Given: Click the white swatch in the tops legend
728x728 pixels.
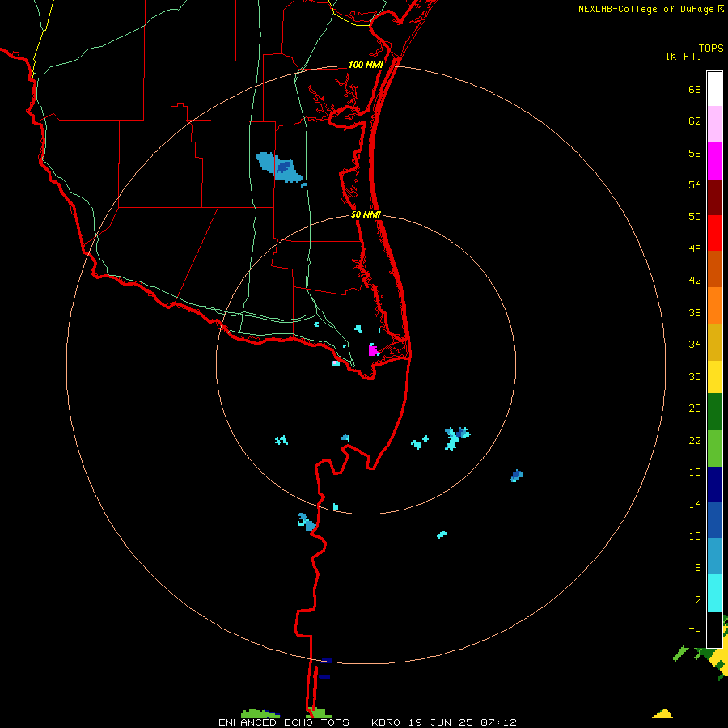Looking at the screenshot, I should [714, 89].
